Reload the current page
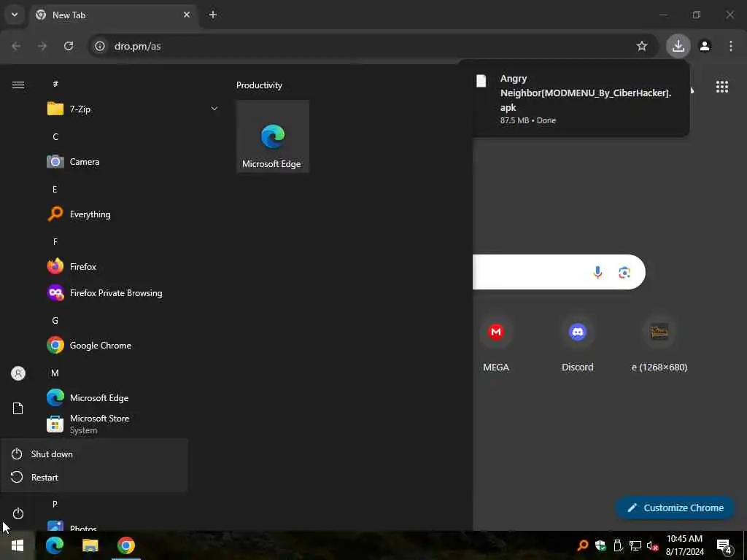The image size is (747, 560). coord(69,46)
